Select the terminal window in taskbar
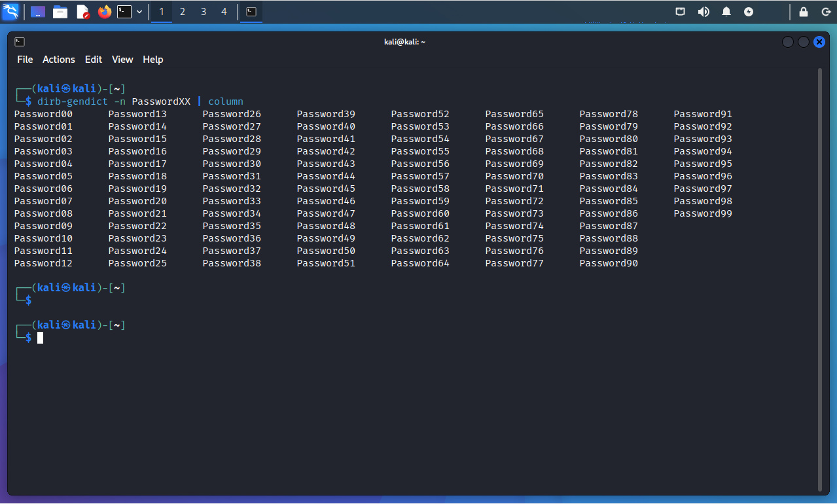 251,12
